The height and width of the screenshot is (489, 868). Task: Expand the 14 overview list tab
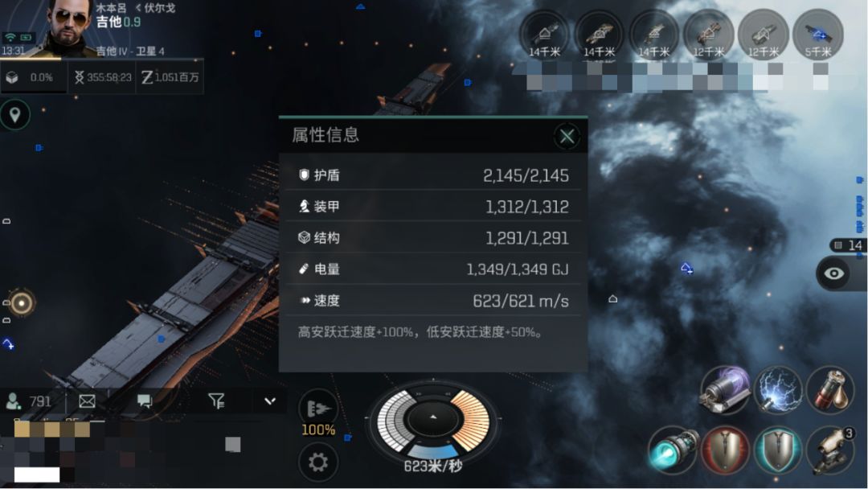point(848,244)
